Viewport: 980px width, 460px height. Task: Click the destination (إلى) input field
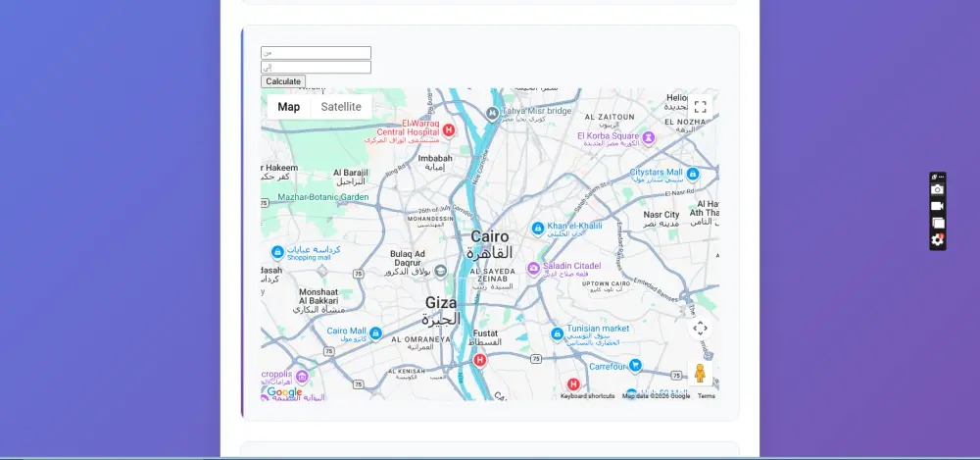point(316,67)
